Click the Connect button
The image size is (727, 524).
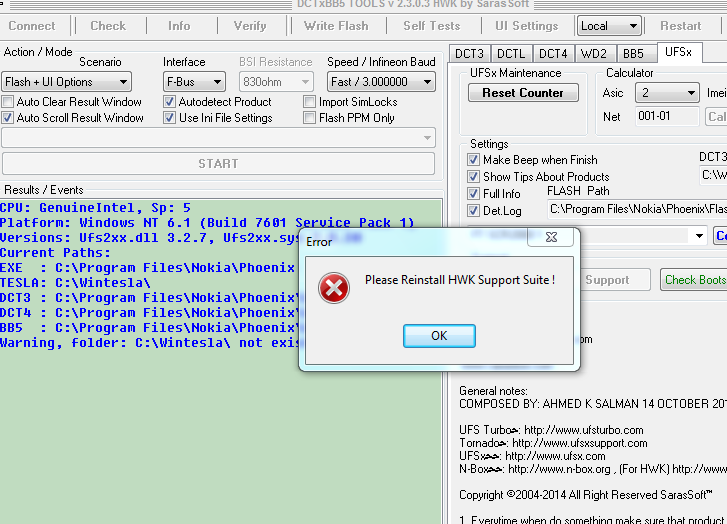[32, 26]
